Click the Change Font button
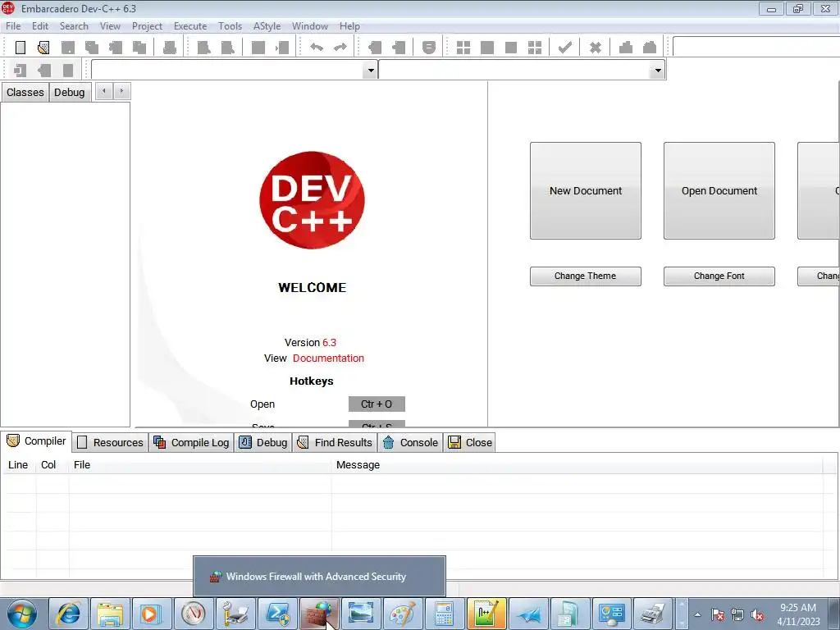Image resolution: width=840 pixels, height=630 pixels. 719,276
